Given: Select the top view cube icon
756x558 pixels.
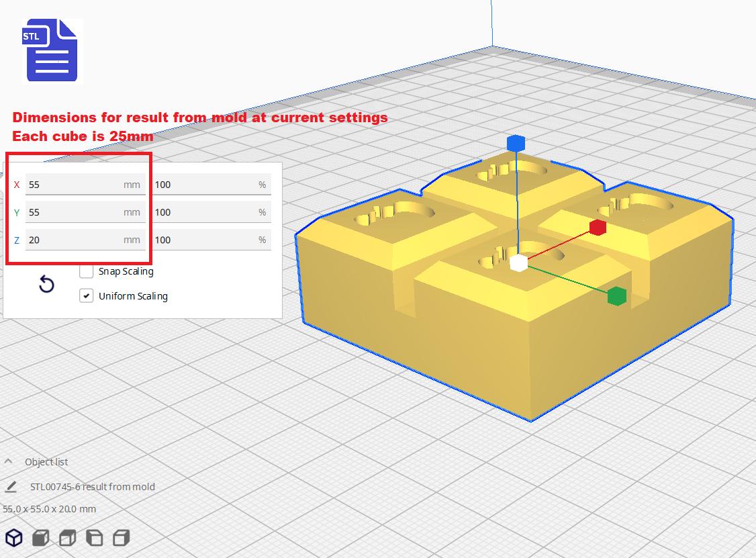Looking at the screenshot, I should (68, 537).
